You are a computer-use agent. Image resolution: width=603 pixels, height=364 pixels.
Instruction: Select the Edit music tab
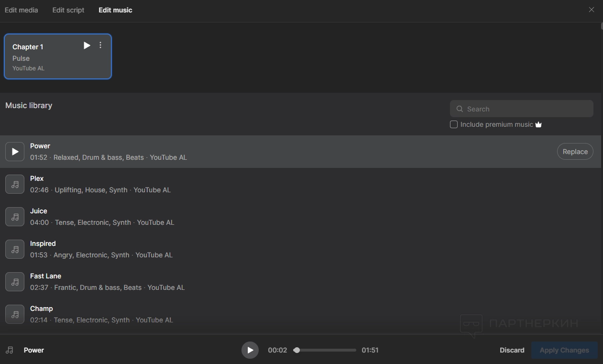pyautogui.click(x=115, y=10)
